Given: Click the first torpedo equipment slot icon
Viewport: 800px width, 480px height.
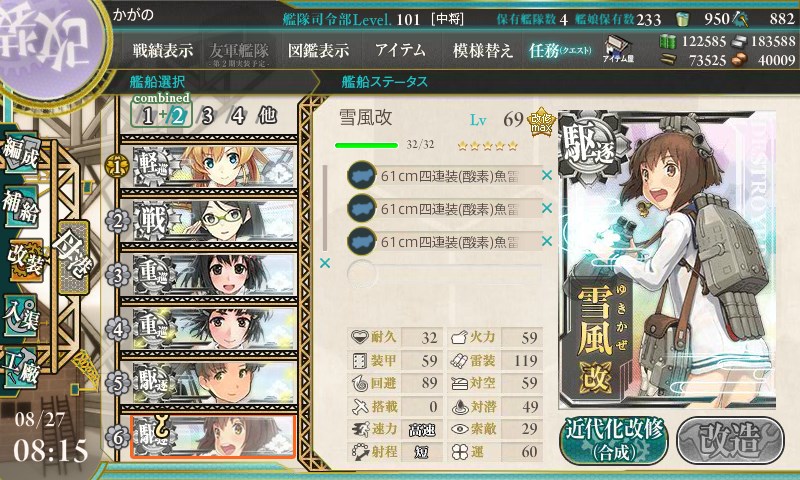Looking at the screenshot, I should point(361,175).
